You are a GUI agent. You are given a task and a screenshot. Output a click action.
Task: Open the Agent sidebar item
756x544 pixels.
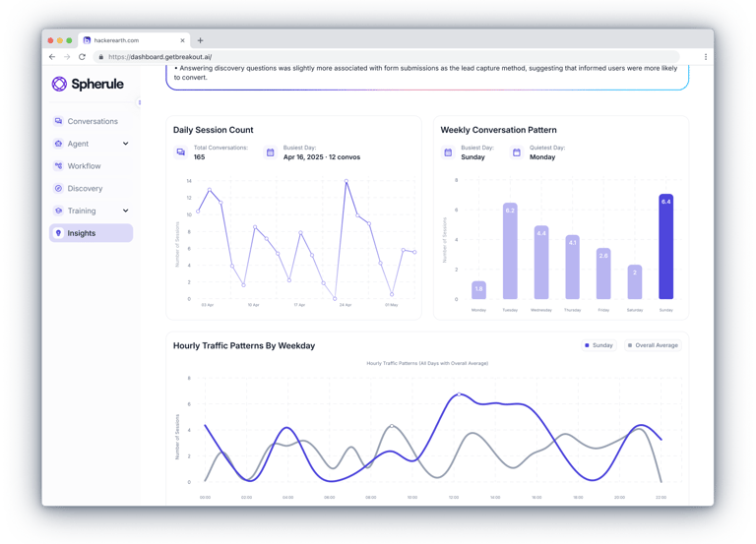pyautogui.click(x=92, y=144)
